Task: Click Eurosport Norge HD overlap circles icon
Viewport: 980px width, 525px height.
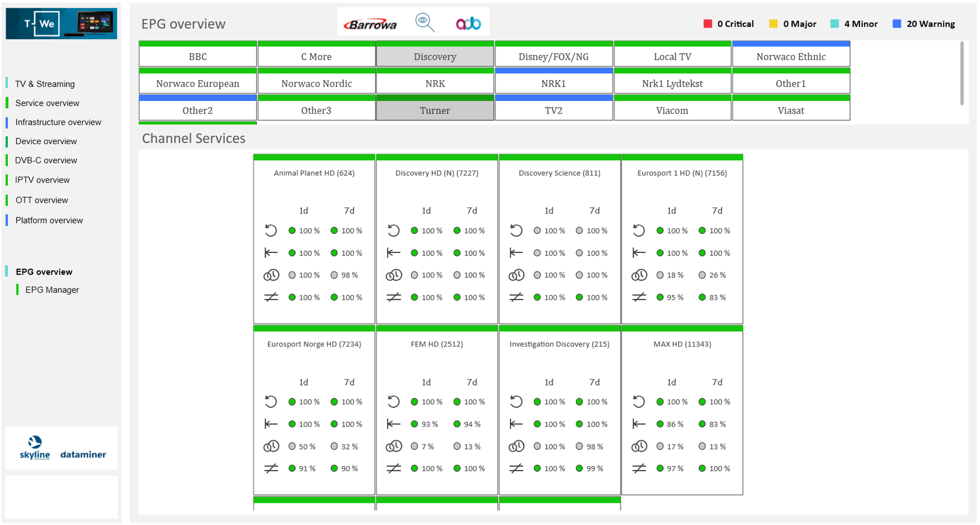Action: pos(271,447)
